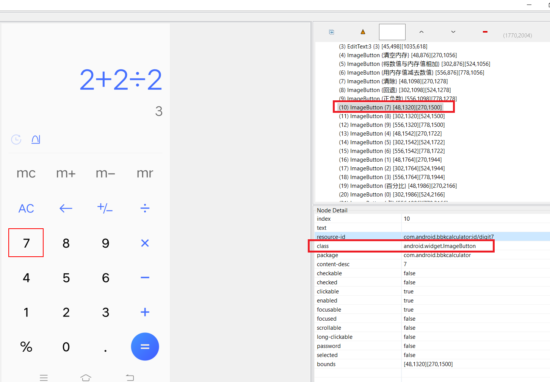Tap the plus + operator key
550x382 pixels.
(x=145, y=312)
